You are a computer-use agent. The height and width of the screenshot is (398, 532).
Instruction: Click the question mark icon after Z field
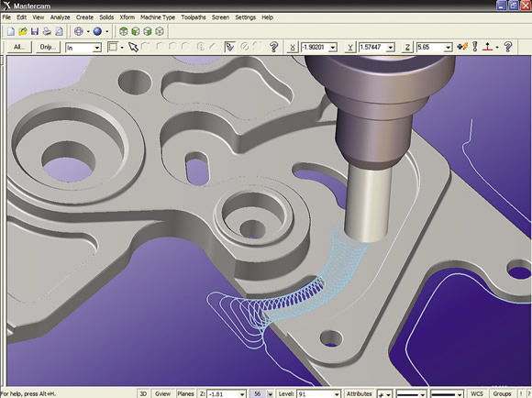click(x=508, y=47)
